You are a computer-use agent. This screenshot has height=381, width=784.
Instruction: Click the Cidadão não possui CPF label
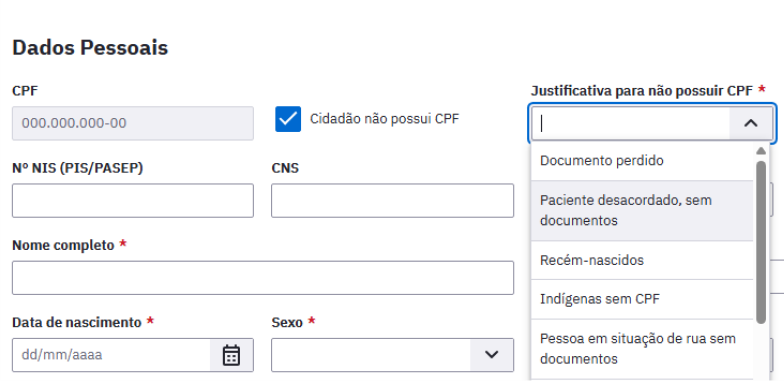point(384,119)
